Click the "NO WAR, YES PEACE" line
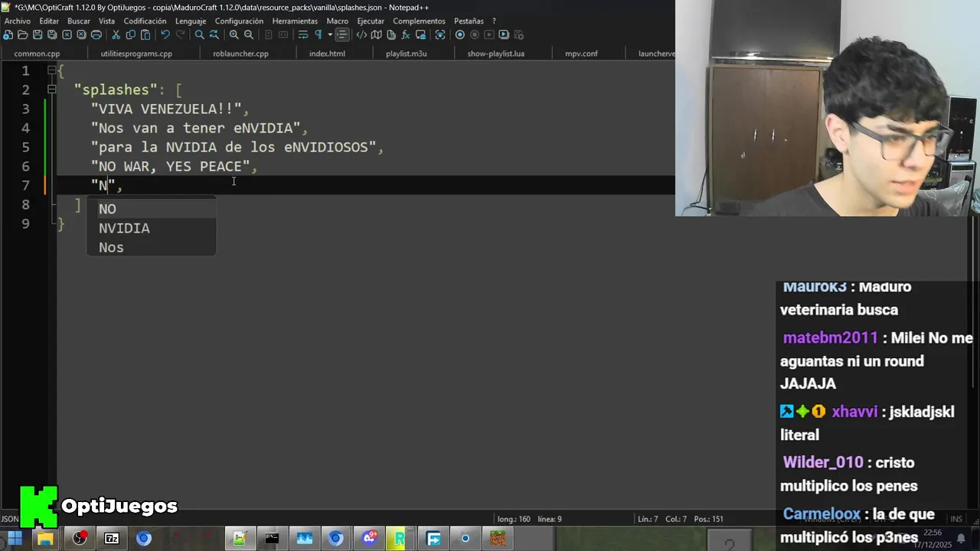980x551 pixels. (174, 166)
